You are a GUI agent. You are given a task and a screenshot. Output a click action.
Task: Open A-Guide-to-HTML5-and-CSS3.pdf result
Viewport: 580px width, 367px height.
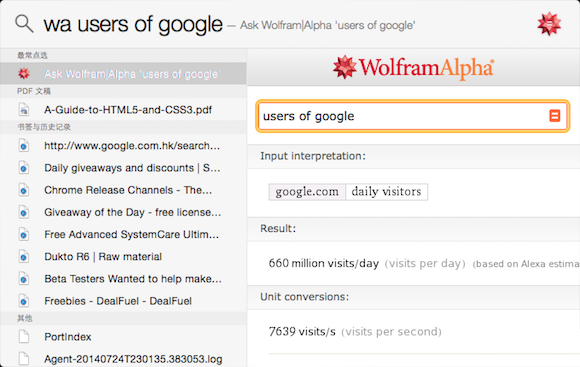tap(123, 110)
